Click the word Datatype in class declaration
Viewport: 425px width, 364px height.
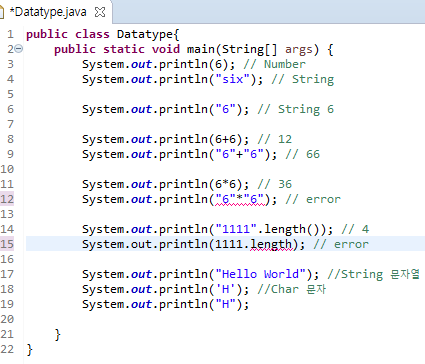pos(145,34)
